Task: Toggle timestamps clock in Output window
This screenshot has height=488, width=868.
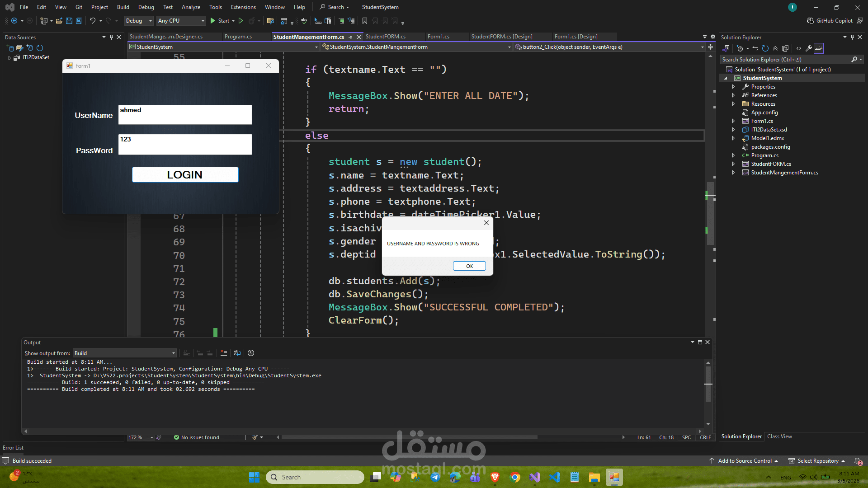Action: click(251, 353)
